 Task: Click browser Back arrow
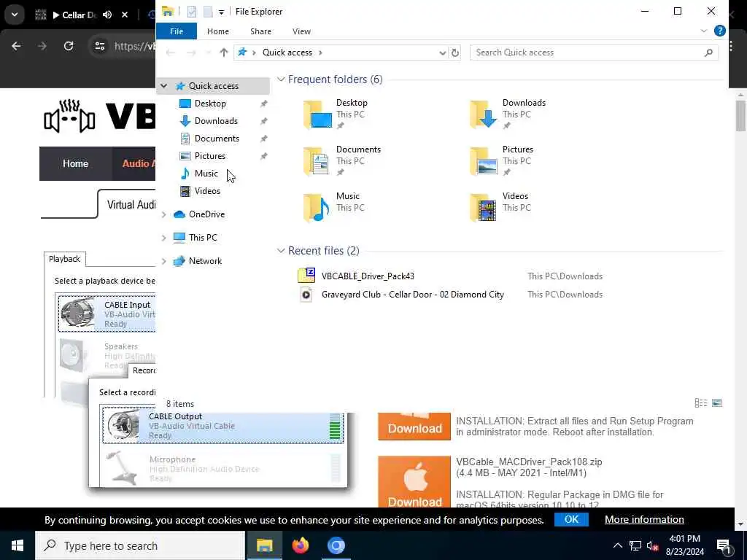pos(16,46)
